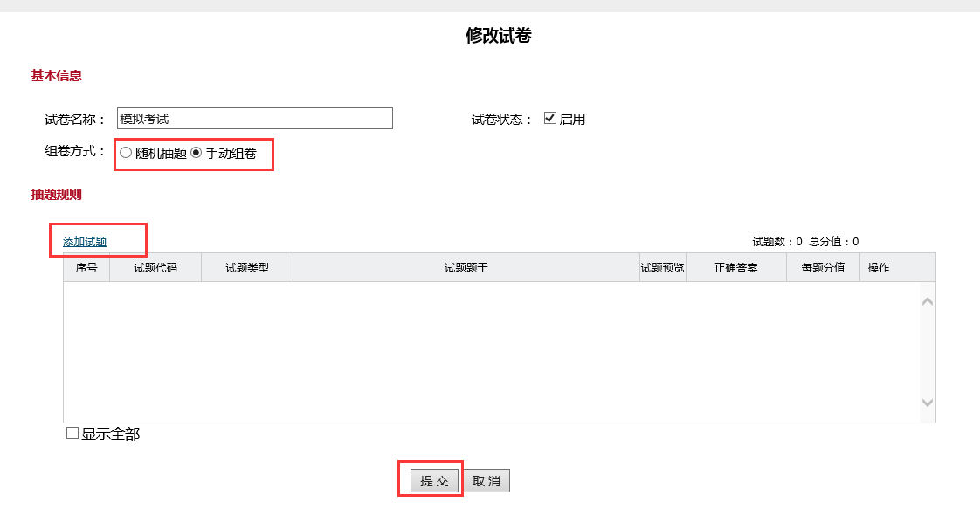Click the 组卷方式 label
Screen dimensions: 980x523
(75, 151)
